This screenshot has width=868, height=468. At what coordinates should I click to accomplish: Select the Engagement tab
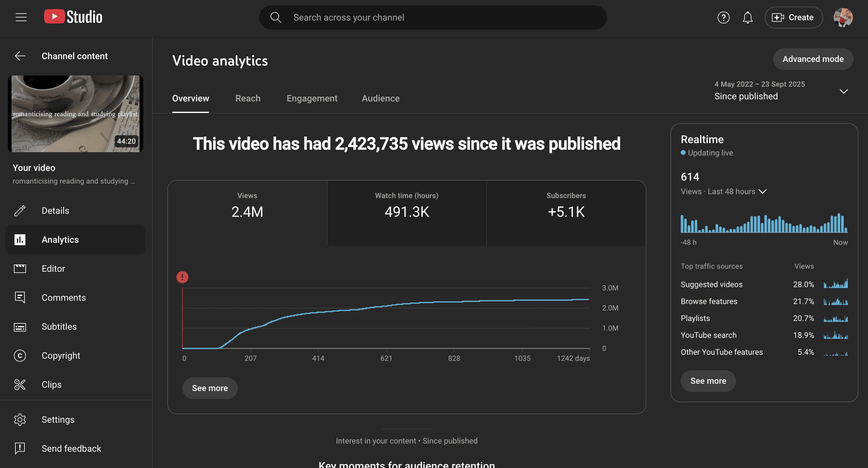312,98
